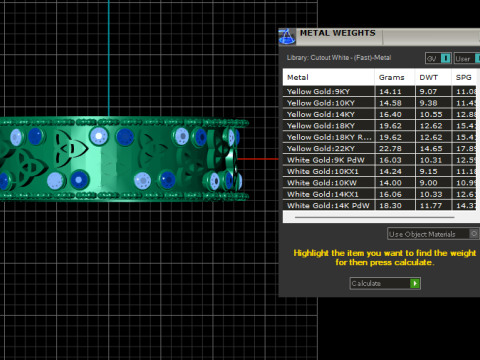Select the Yellow Gold:22KY row
This screenshot has height=360, width=480.
point(380,148)
